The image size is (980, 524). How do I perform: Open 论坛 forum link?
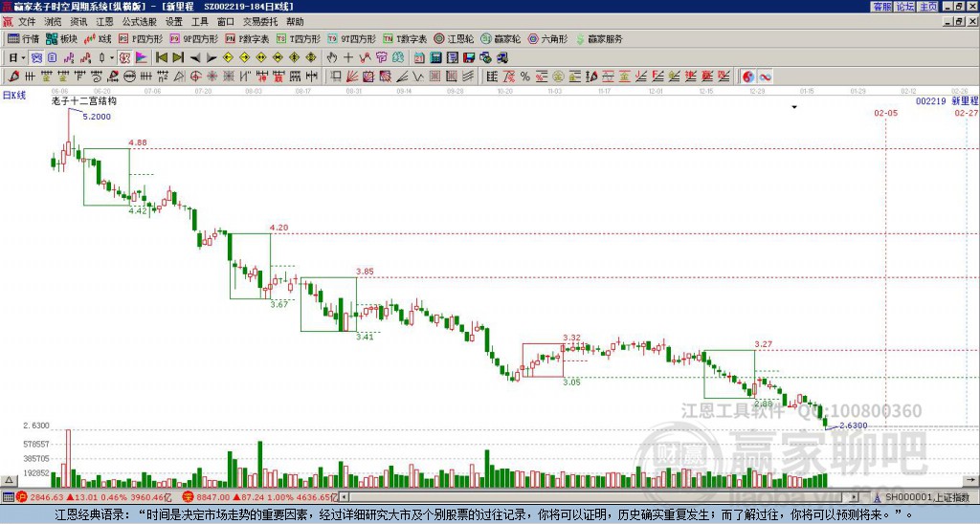[x=905, y=7]
